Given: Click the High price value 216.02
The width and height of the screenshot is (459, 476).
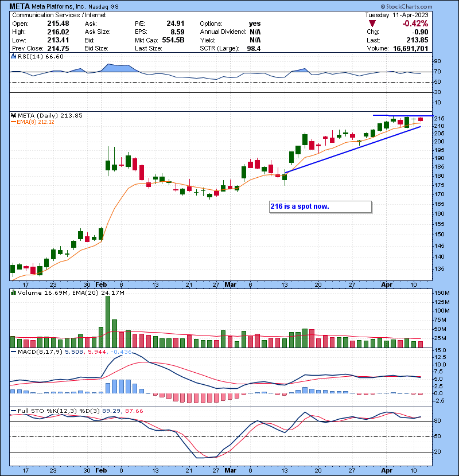Looking at the screenshot, I should [x=58, y=32].
